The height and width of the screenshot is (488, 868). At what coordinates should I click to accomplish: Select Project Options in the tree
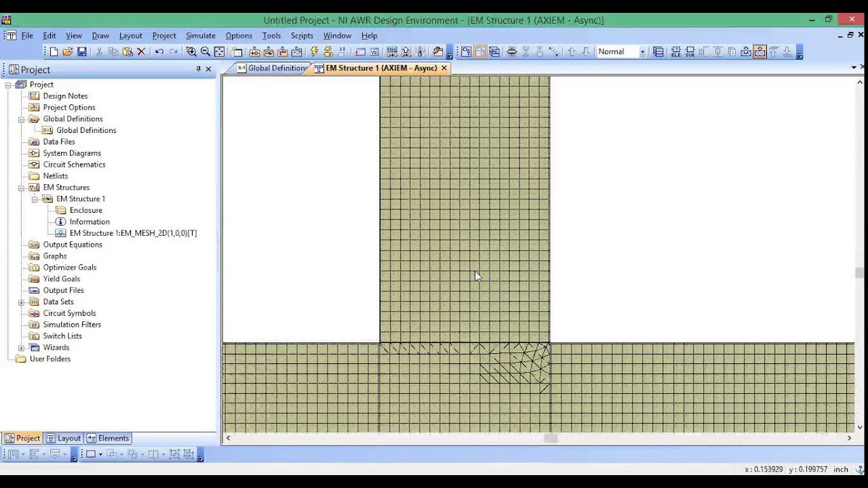pos(69,107)
